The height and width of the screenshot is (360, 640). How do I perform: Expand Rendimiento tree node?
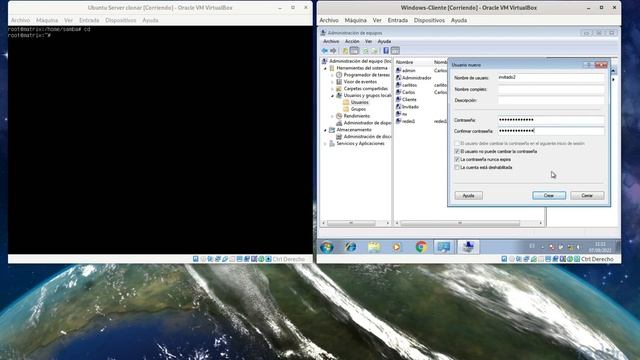332,116
